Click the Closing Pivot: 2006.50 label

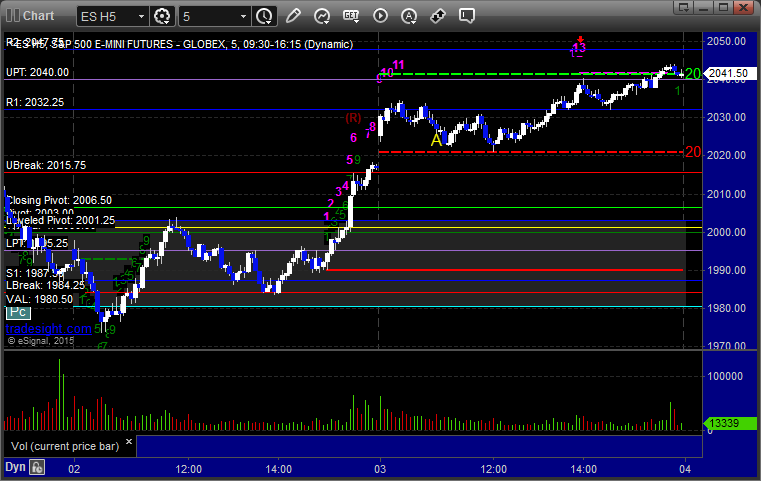(59, 200)
